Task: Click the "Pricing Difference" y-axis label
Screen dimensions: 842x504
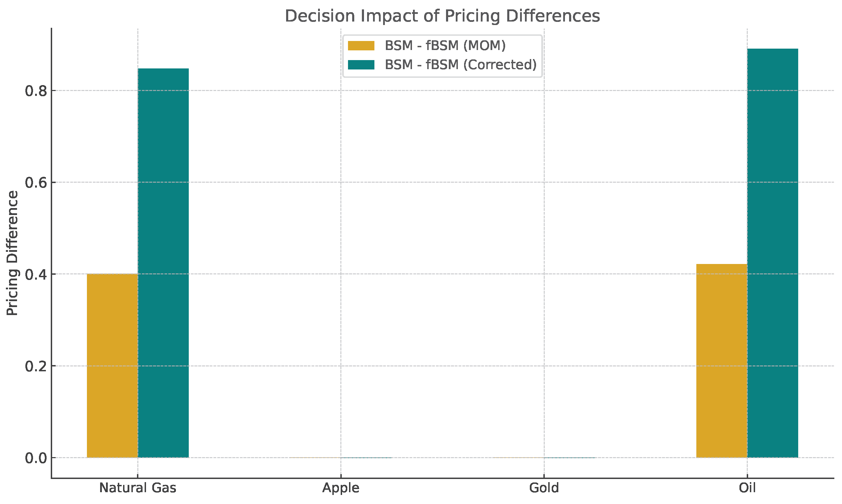Action: [13, 253]
